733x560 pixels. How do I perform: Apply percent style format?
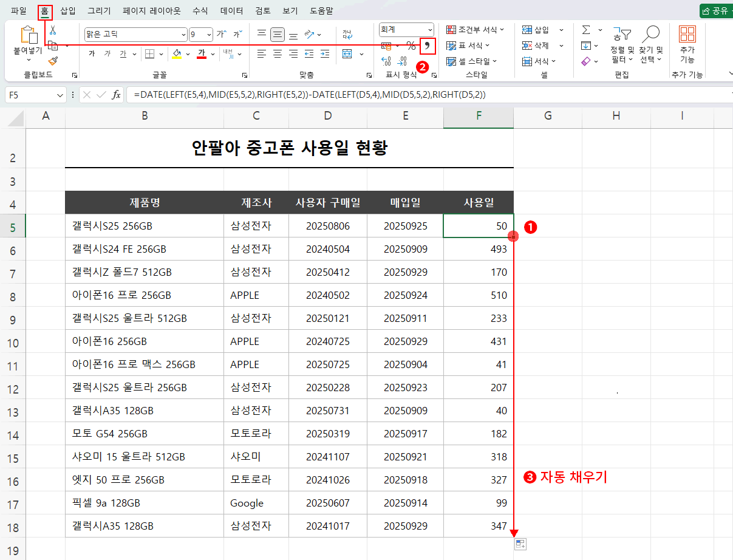pos(411,46)
